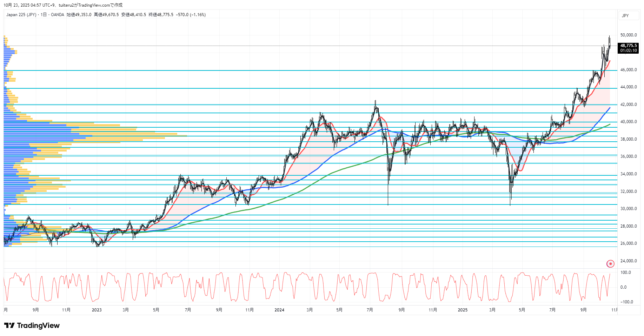Click the 100.0 oscillator scale label

[x=625, y=273]
